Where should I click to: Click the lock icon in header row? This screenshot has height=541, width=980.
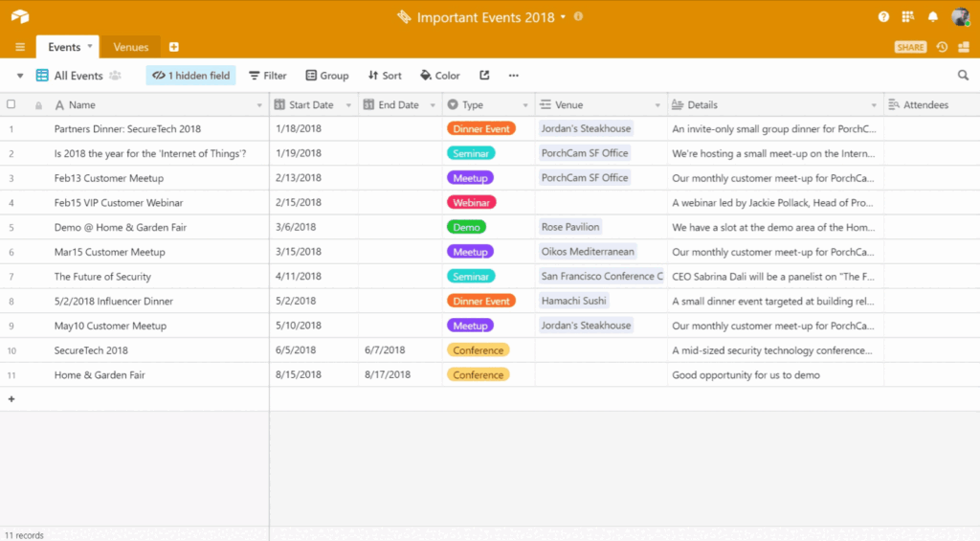(38, 105)
